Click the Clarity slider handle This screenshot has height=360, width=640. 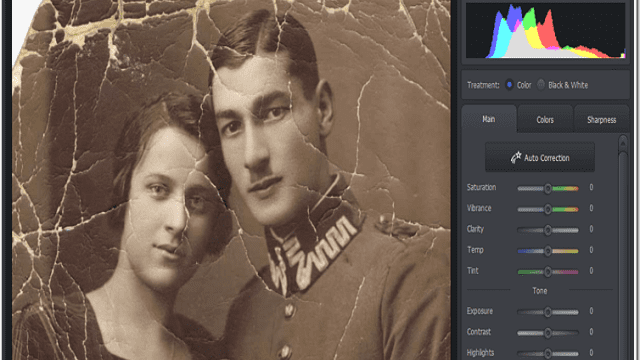pyautogui.click(x=548, y=230)
